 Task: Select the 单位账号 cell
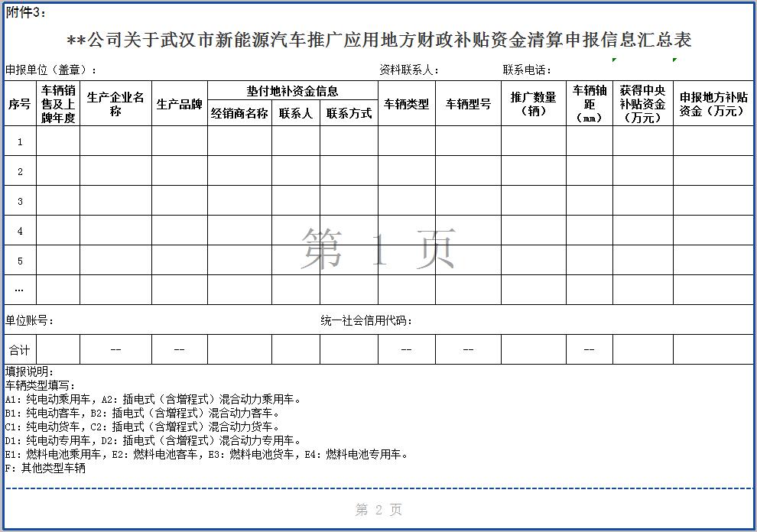point(30,321)
